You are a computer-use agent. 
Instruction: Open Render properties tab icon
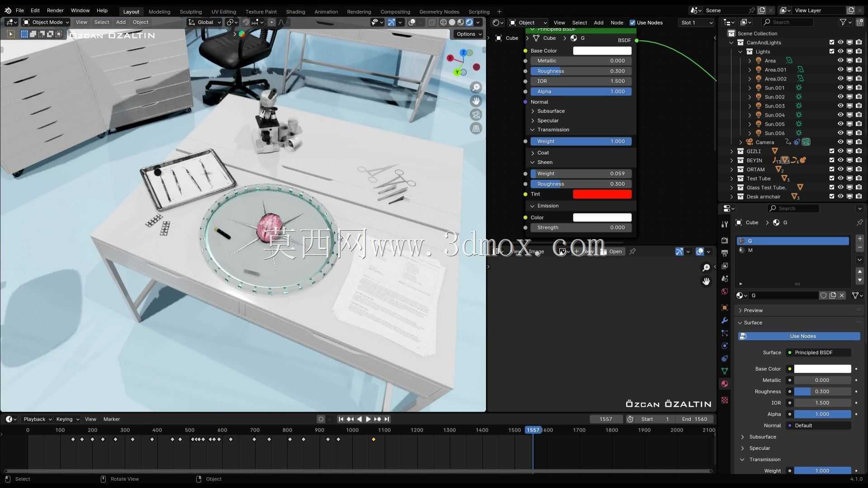click(725, 240)
